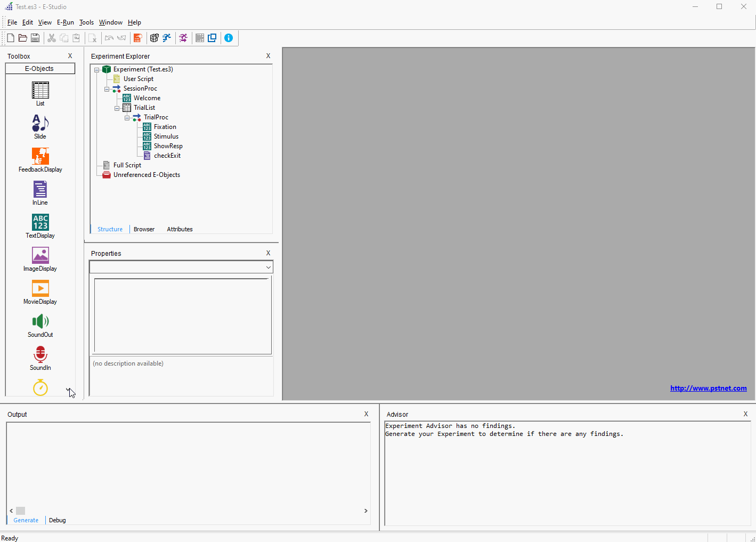Open the Tools menu
756x542 pixels.
tap(86, 22)
